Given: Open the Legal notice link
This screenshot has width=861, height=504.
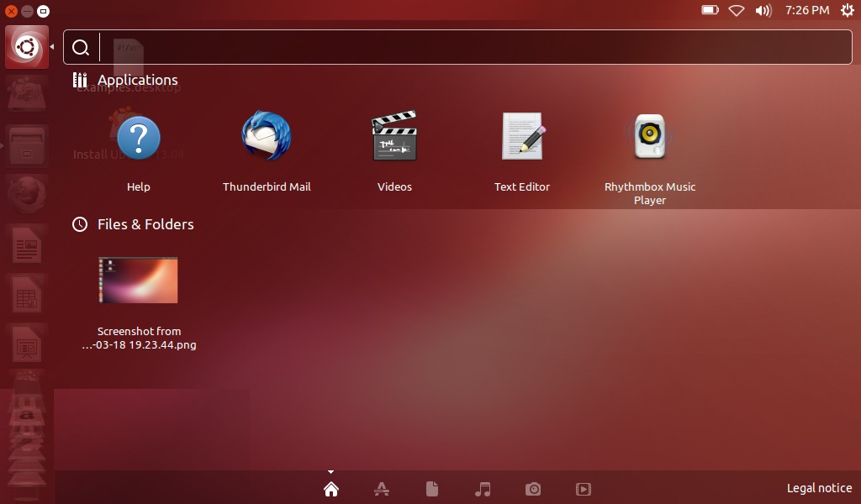Looking at the screenshot, I should (819, 488).
